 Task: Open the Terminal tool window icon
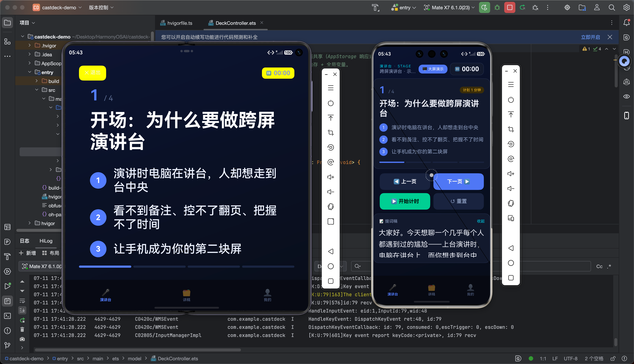pyautogui.click(x=7, y=316)
